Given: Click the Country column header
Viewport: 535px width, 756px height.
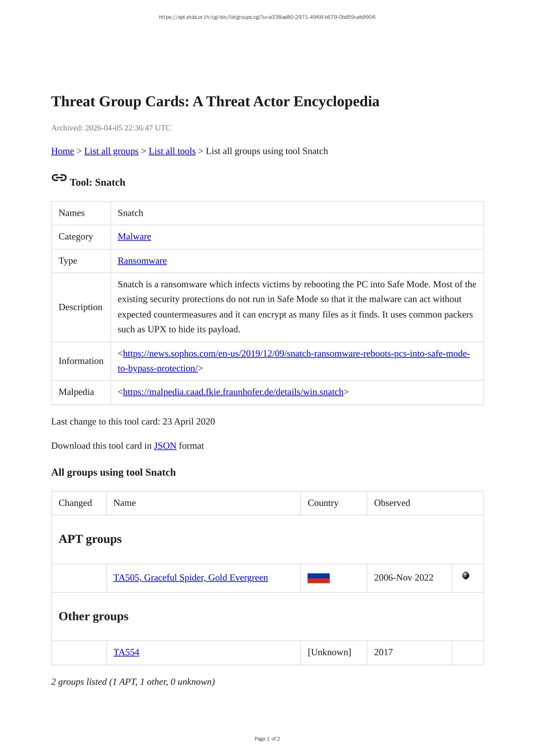Looking at the screenshot, I should [x=323, y=503].
